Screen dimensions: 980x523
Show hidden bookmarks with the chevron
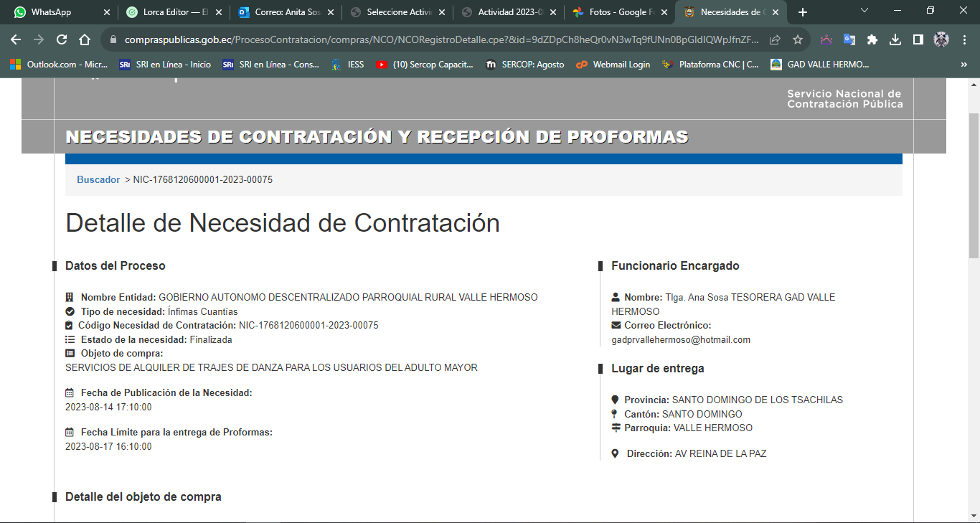click(x=963, y=65)
